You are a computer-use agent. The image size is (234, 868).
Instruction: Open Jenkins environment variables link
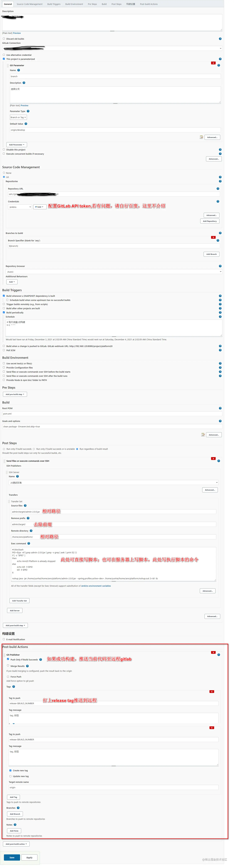click(x=96, y=586)
